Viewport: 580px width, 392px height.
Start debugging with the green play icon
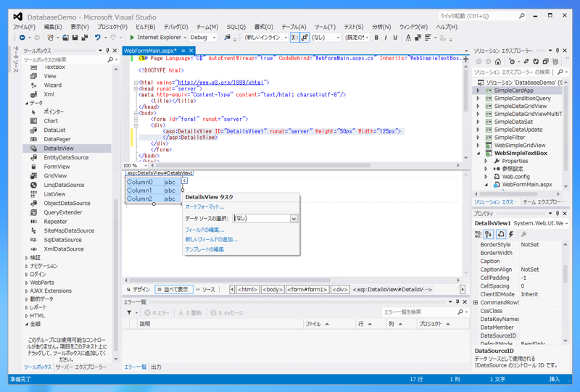tap(132, 38)
